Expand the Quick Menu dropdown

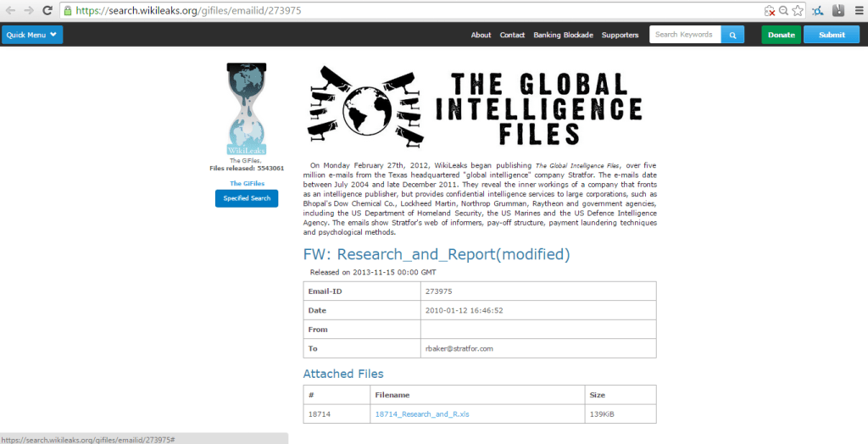coord(32,35)
